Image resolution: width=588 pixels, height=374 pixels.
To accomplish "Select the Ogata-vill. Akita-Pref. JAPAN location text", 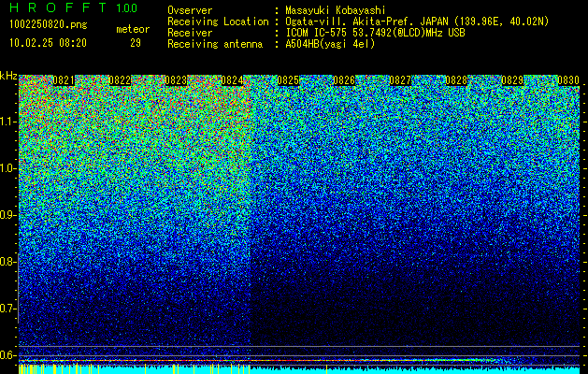I will click(x=417, y=22).
